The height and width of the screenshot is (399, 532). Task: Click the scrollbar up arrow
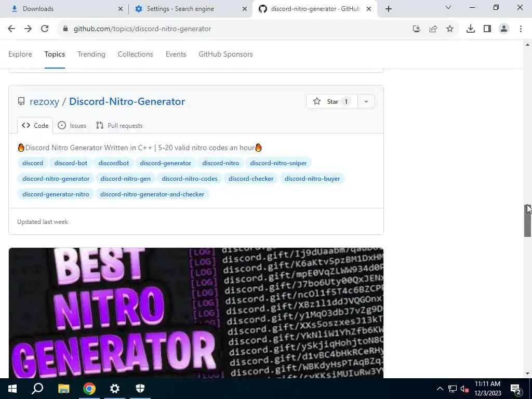click(528, 45)
